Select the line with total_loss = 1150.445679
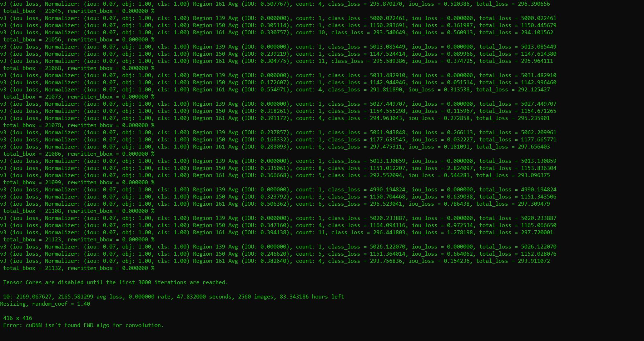The width and height of the screenshot is (644, 341). [x=278, y=25]
